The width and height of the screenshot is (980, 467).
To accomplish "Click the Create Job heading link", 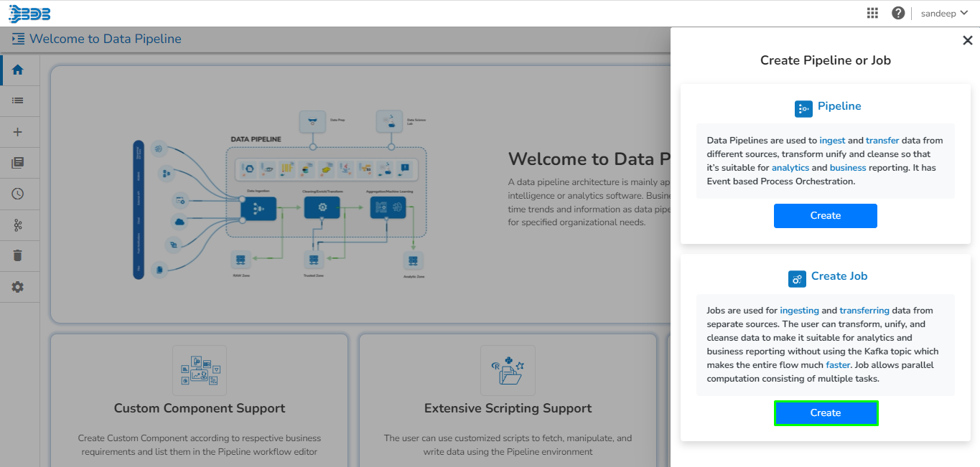I will [x=839, y=276].
